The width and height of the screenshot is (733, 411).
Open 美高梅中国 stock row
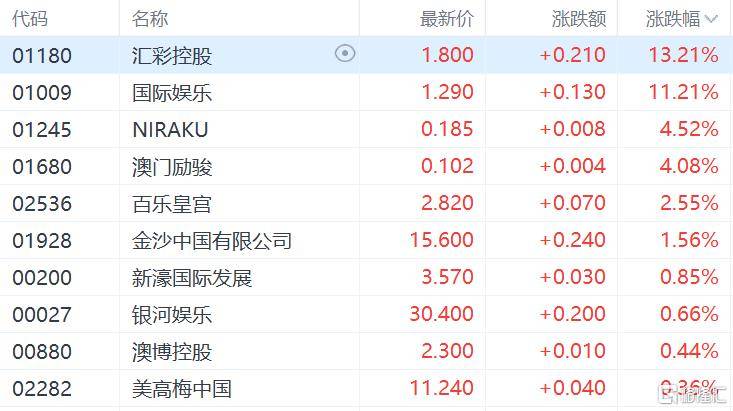pyautogui.click(x=366, y=388)
